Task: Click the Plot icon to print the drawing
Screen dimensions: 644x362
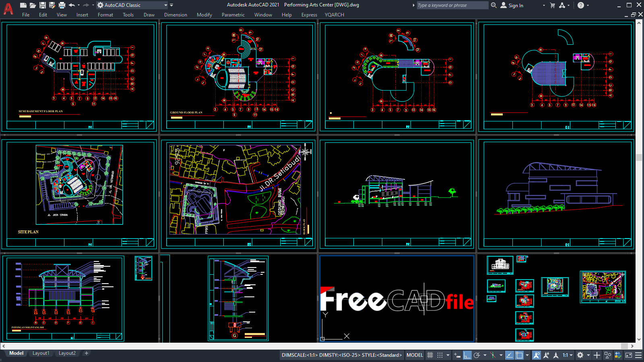Action: [62, 5]
